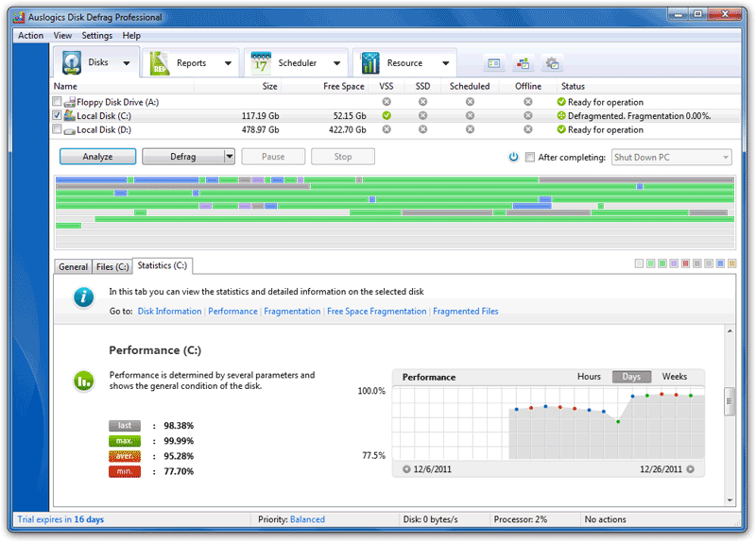756x542 pixels.
Task: Click the Scheduler calendar icon
Action: click(261, 63)
